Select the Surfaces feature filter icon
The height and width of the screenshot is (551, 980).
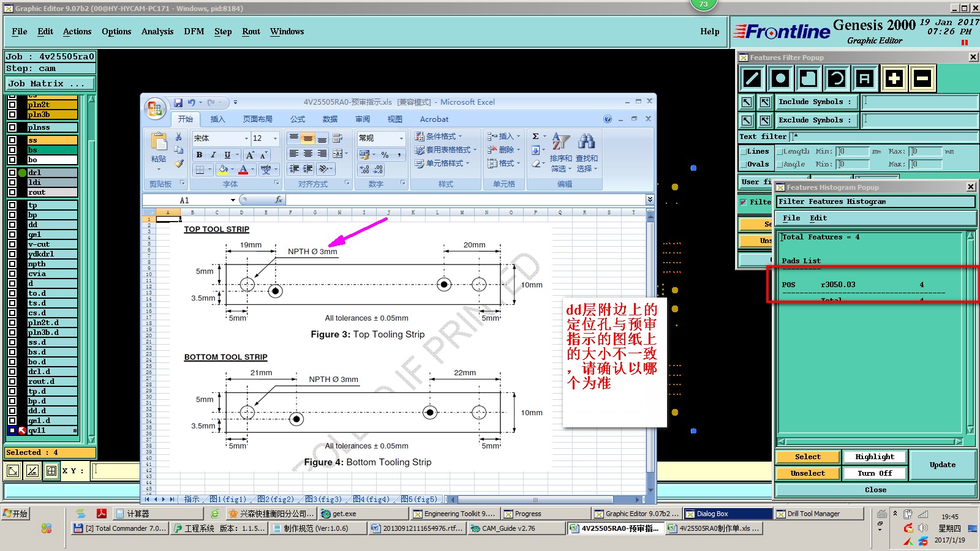click(x=808, y=78)
